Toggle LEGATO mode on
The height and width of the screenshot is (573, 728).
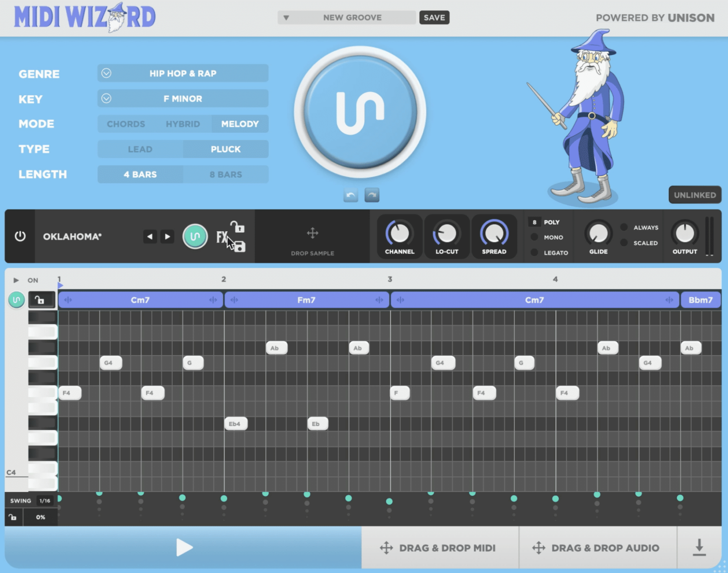(x=547, y=253)
